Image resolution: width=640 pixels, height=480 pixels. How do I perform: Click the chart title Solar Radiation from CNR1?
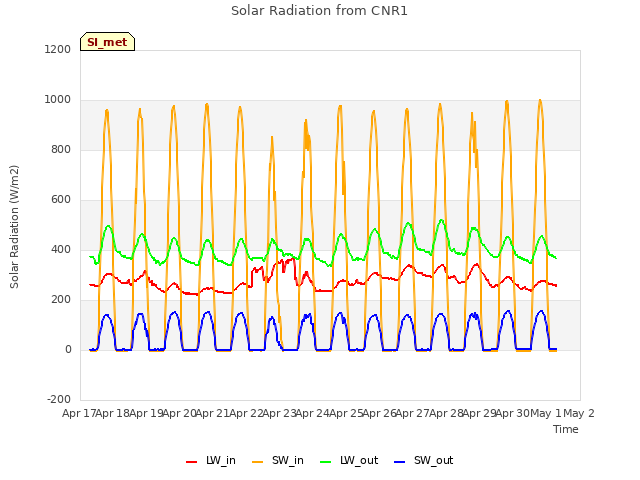[319, 11]
